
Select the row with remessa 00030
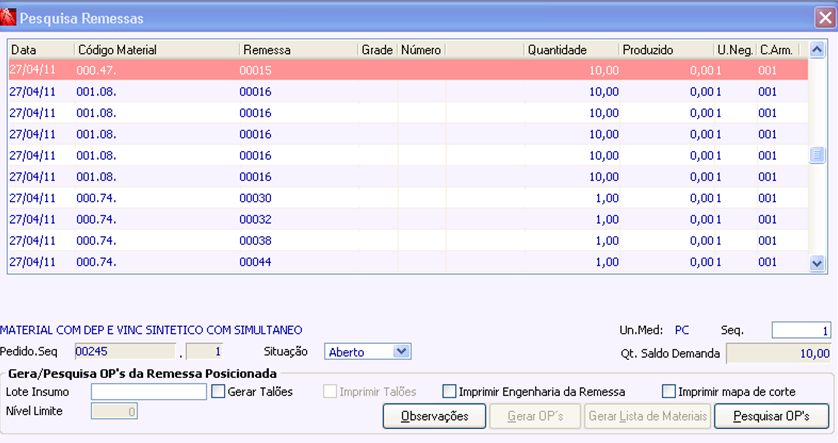pyautogui.click(x=408, y=198)
